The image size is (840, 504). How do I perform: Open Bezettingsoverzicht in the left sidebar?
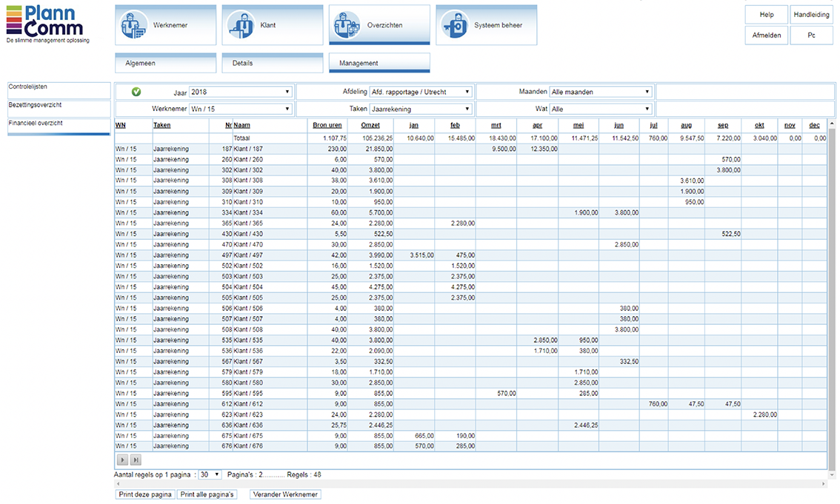[59, 105]
